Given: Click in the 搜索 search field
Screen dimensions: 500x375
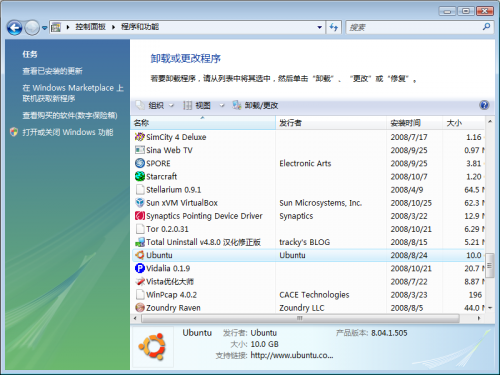Looking at the screenshot, I should [413, 27].
